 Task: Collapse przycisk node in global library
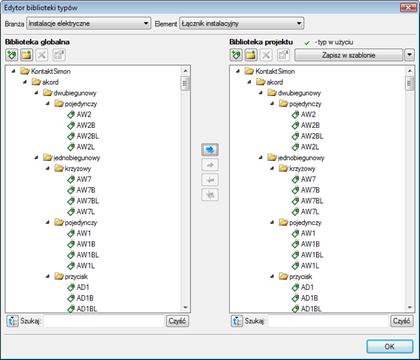pyautogui.click(x=48, y=276)
